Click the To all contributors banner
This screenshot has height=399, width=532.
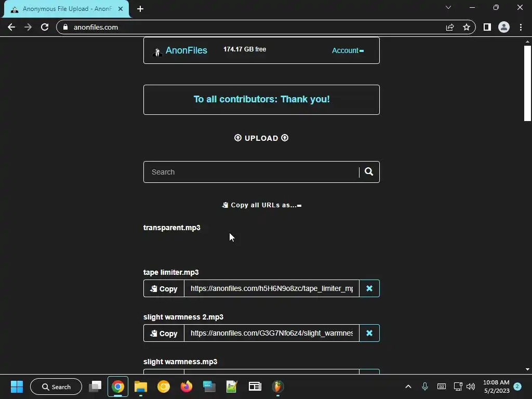262,99
